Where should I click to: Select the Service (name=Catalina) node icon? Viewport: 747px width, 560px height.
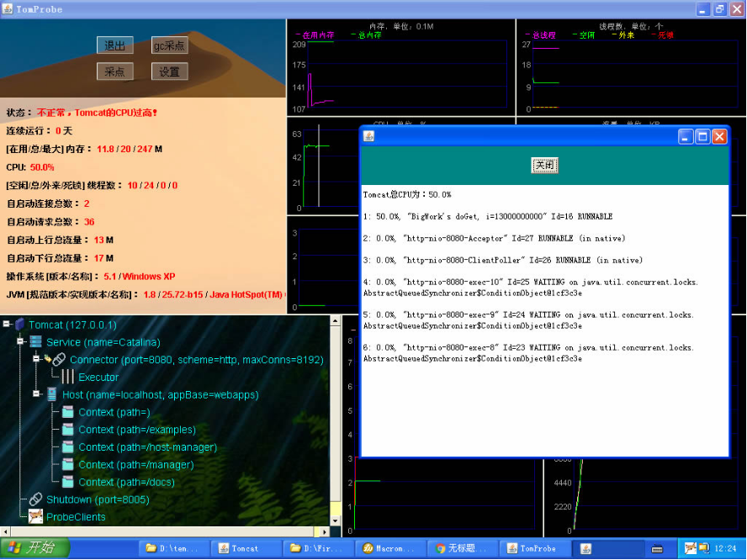pyautogui.click(x=35, y=342)
